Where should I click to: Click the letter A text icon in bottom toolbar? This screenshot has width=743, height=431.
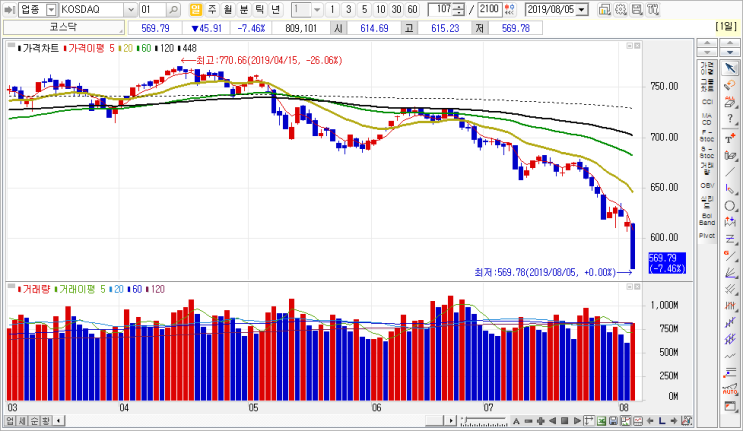[516, 421]
